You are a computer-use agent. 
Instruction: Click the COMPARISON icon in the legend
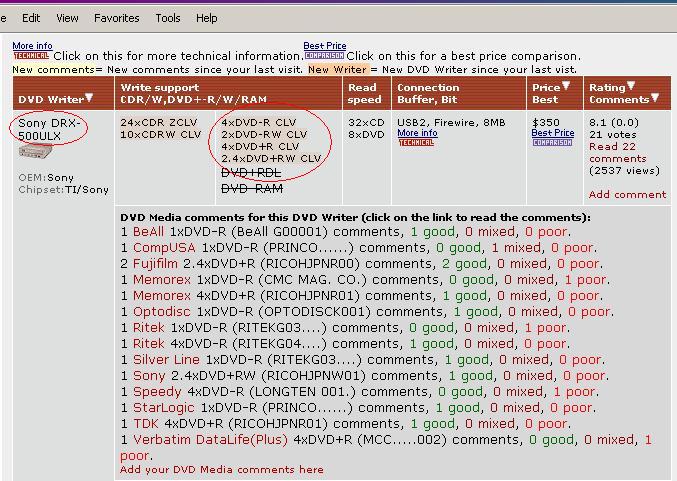point(324,56)
